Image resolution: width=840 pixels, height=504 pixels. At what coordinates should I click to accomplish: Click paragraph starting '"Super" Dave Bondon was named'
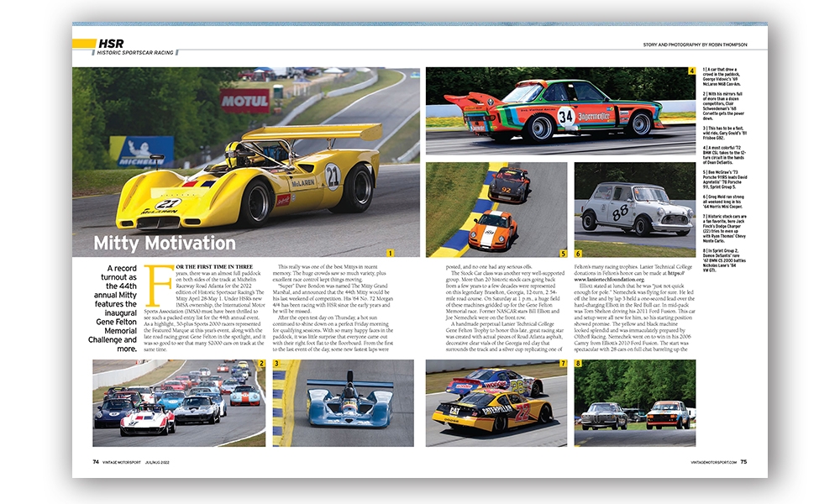pyautogui.click(x=333, y=298)
